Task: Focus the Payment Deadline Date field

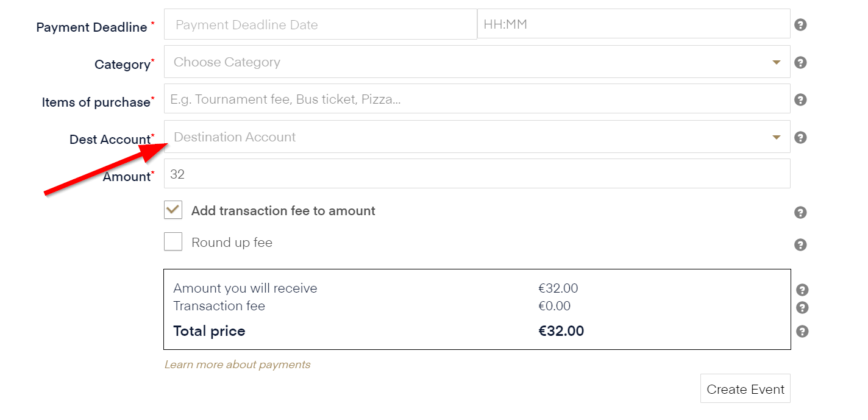Action: [320, 25]
